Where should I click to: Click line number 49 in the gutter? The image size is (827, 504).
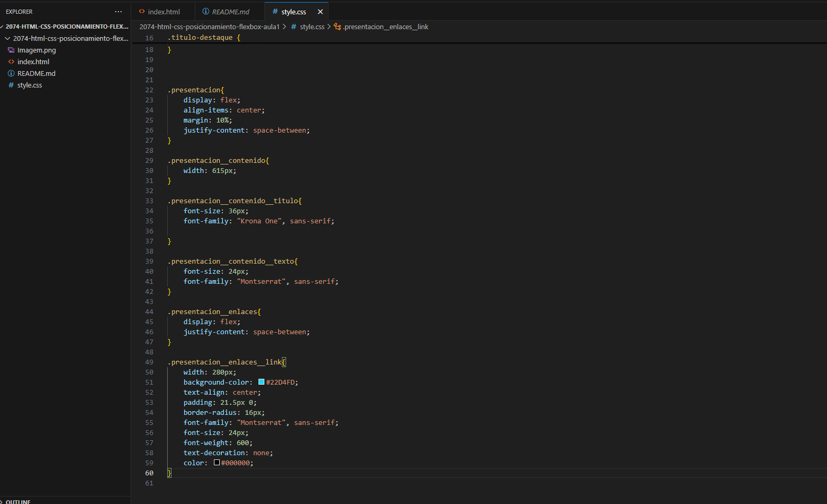tap(149, 362)
